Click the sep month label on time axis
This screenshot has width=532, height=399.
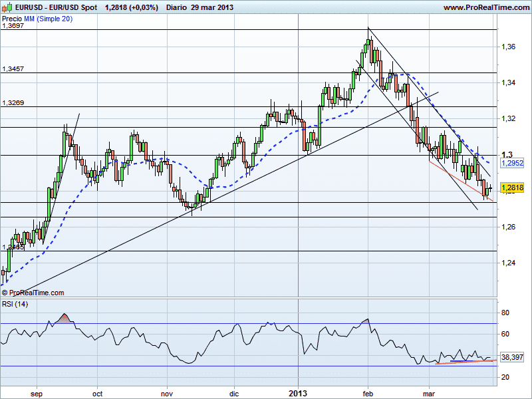(x=37, y=394)
